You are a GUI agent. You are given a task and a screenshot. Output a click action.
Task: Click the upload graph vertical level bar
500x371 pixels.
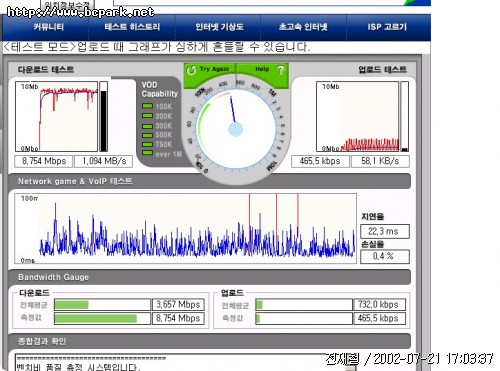coord(405,117)
